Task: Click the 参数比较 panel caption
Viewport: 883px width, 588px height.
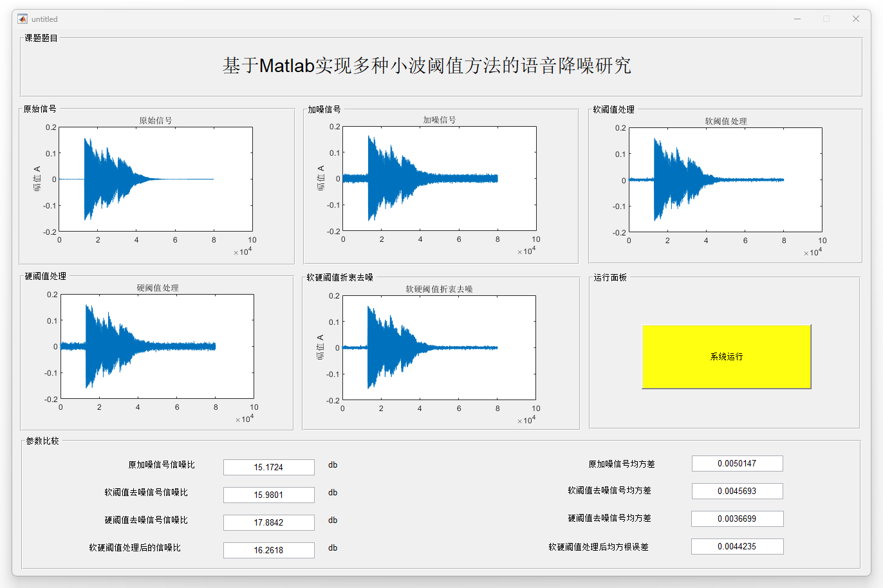Action: [x=42, y=441]
